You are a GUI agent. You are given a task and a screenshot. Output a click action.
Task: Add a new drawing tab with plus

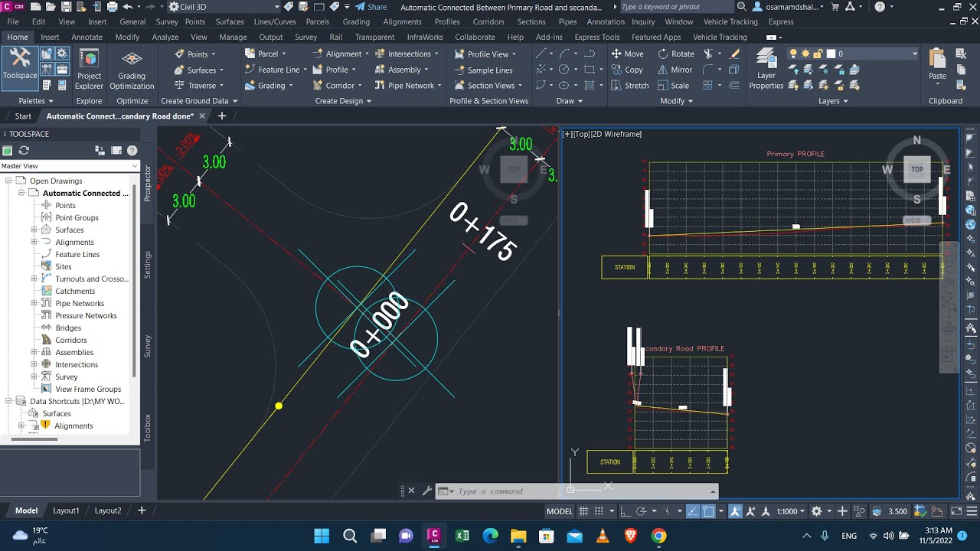pos(222,116)
